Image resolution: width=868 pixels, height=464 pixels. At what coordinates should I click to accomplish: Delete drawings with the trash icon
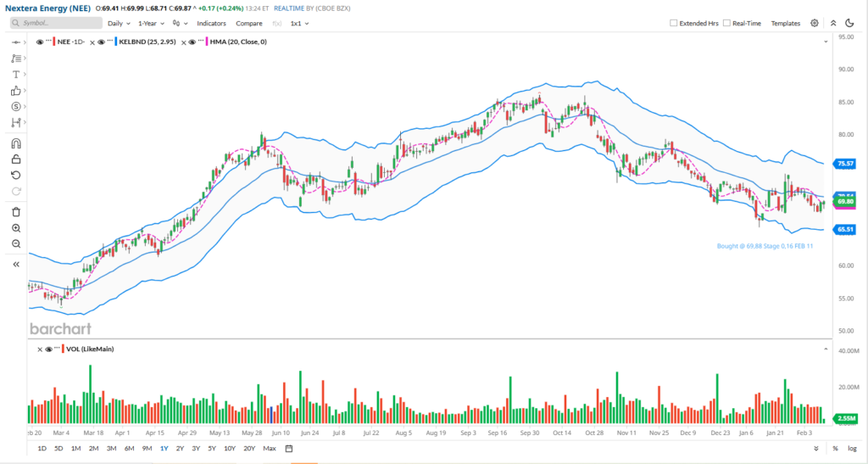[15, 211]
